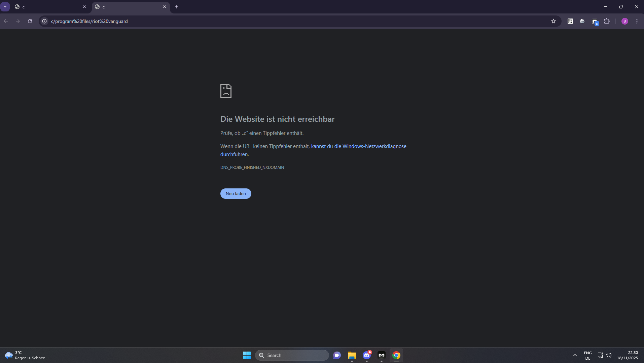Image resolution: width=644 pixels, height=363 pixels.
Task: Open the Roblox extension icon
Action: (582, 21)
